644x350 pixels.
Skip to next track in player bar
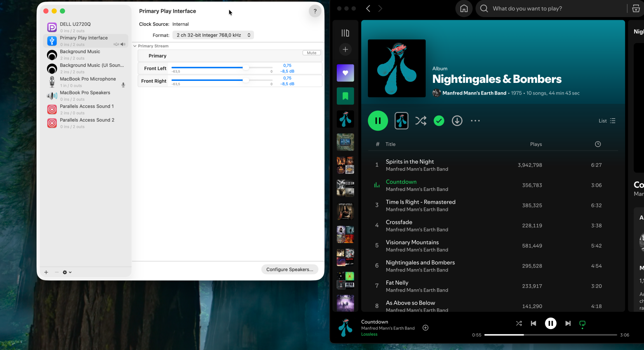[568, 324]
